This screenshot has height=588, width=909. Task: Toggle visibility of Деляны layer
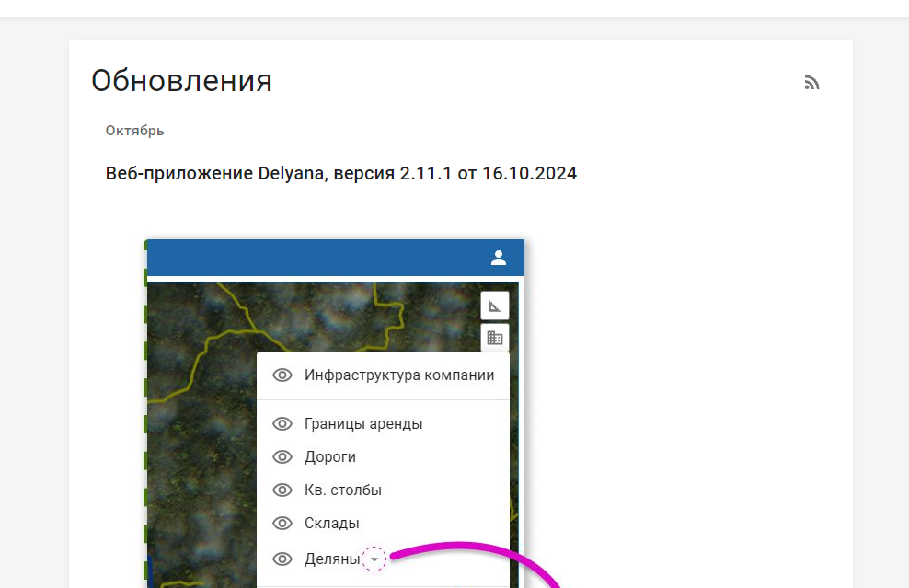(282, 559)
